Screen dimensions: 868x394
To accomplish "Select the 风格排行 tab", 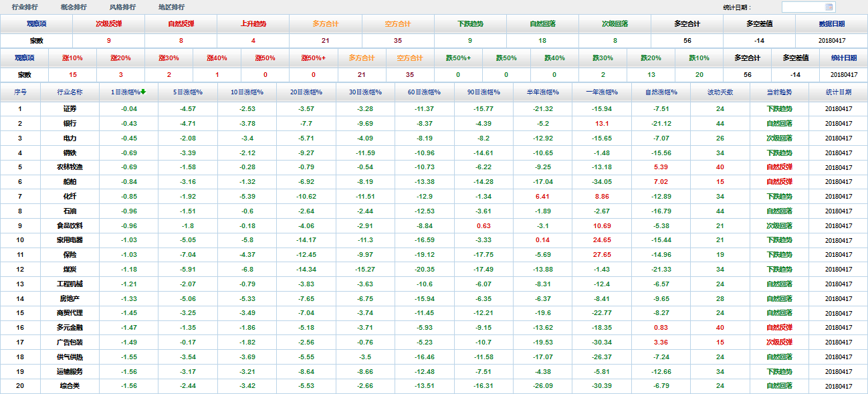I will (122, 7).
